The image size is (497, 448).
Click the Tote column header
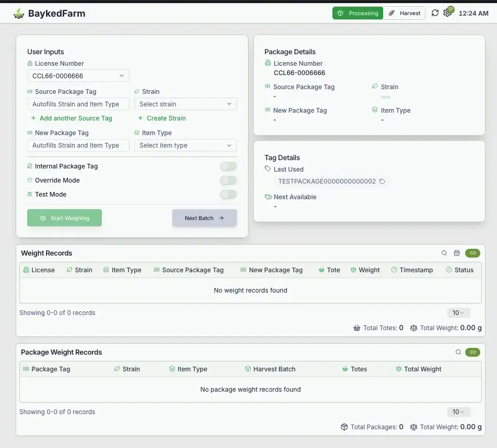pyautogui.click(x=329, y=270)
